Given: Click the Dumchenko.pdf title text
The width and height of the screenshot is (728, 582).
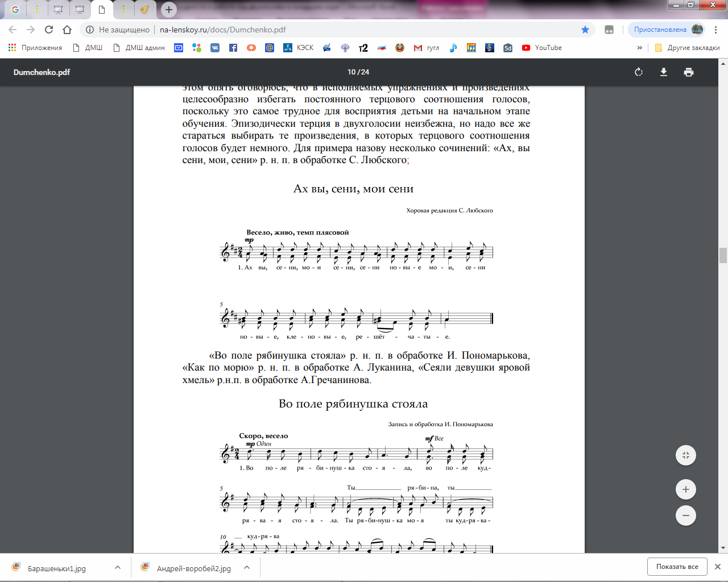Looking at the screenshot, I should point(42,72).
